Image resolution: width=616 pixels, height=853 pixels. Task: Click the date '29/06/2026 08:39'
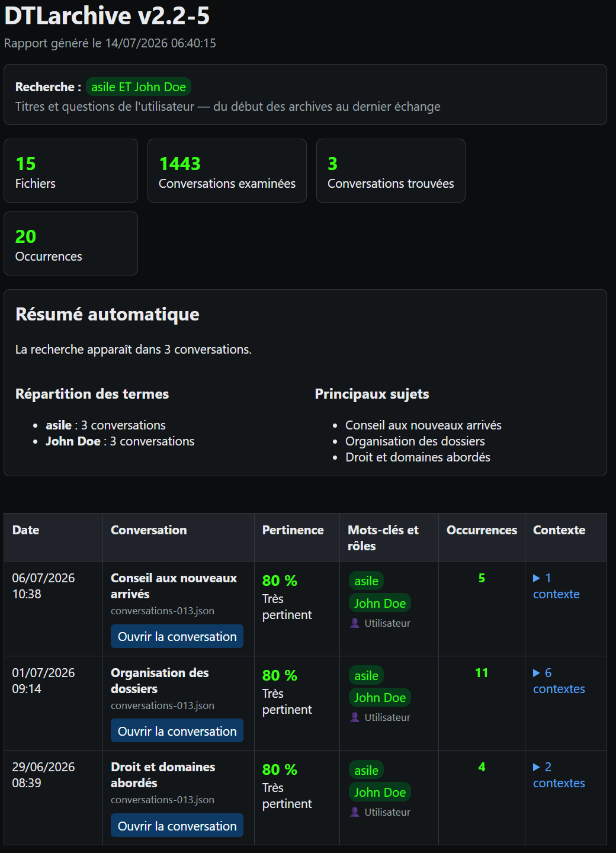point(43,775)
